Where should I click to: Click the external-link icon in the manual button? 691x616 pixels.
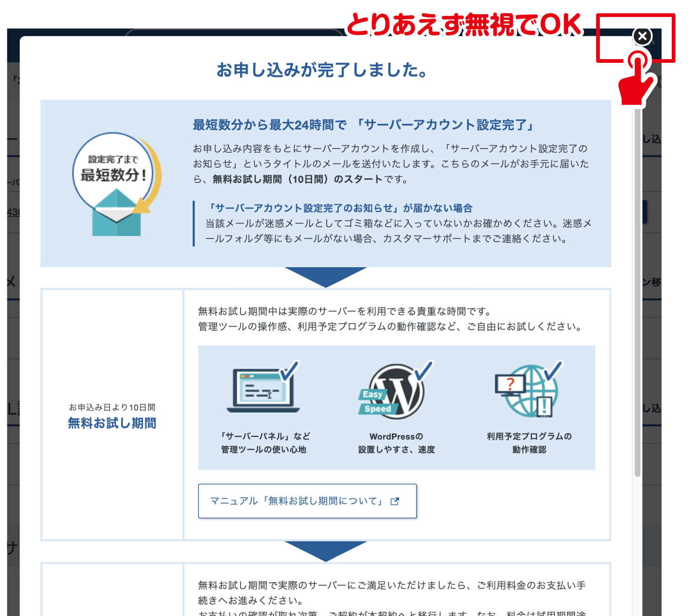coord(395,501)
